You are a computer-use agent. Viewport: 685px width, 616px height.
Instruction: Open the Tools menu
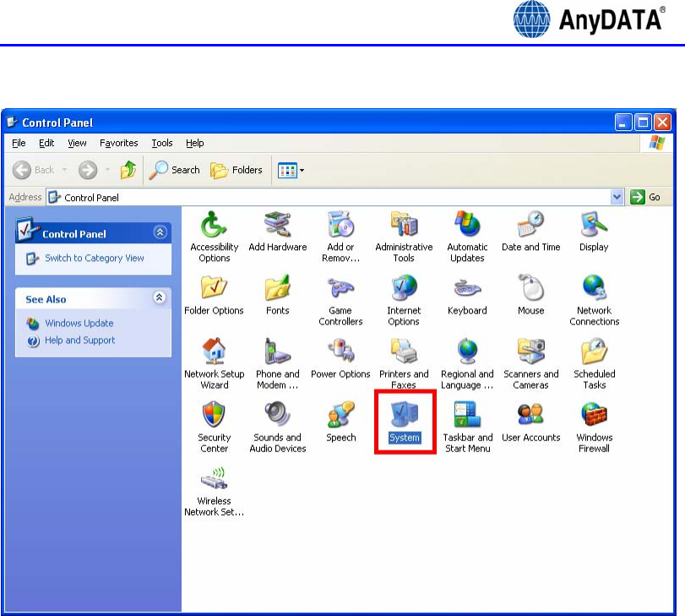(161, 143)
